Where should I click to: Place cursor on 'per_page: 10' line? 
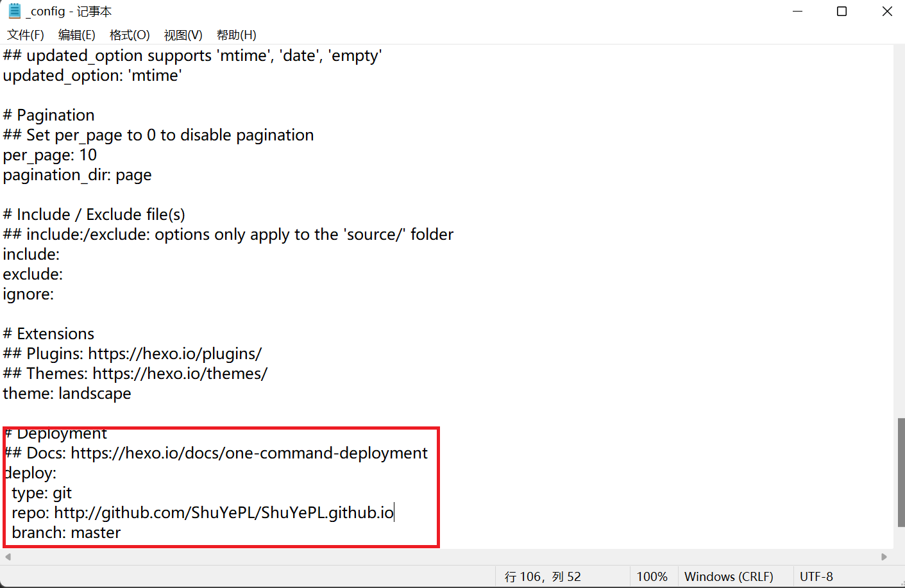(50, 155)
